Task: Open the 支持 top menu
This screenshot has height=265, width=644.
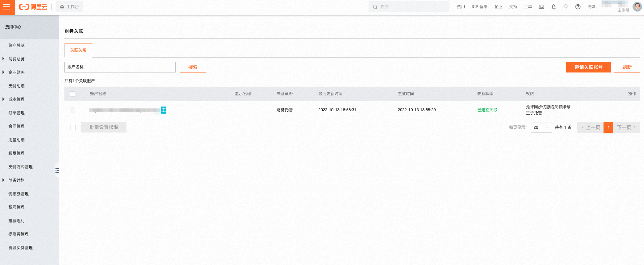Action: point(513,7)
